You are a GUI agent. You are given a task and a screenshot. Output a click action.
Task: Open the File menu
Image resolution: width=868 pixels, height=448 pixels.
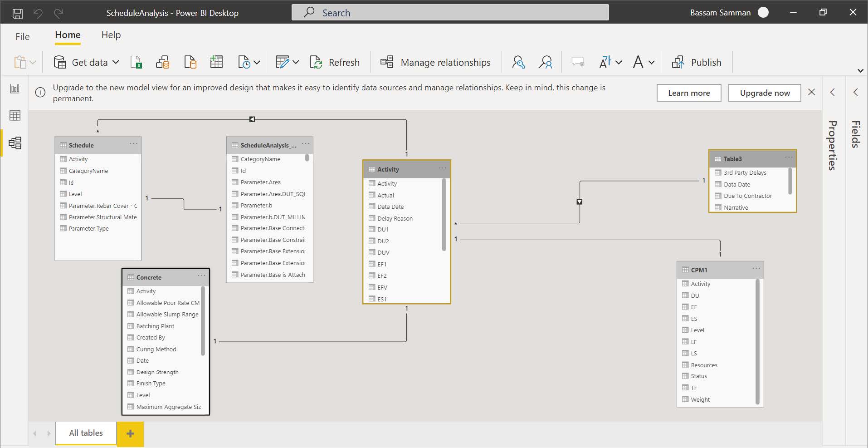pyautogui.click(x=22, y=36)
